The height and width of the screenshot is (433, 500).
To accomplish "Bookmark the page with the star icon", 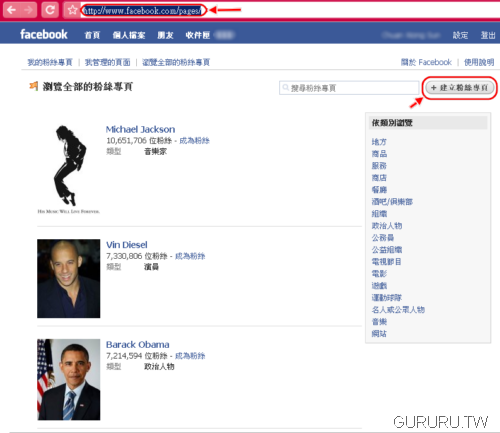I will pos(72,10).
